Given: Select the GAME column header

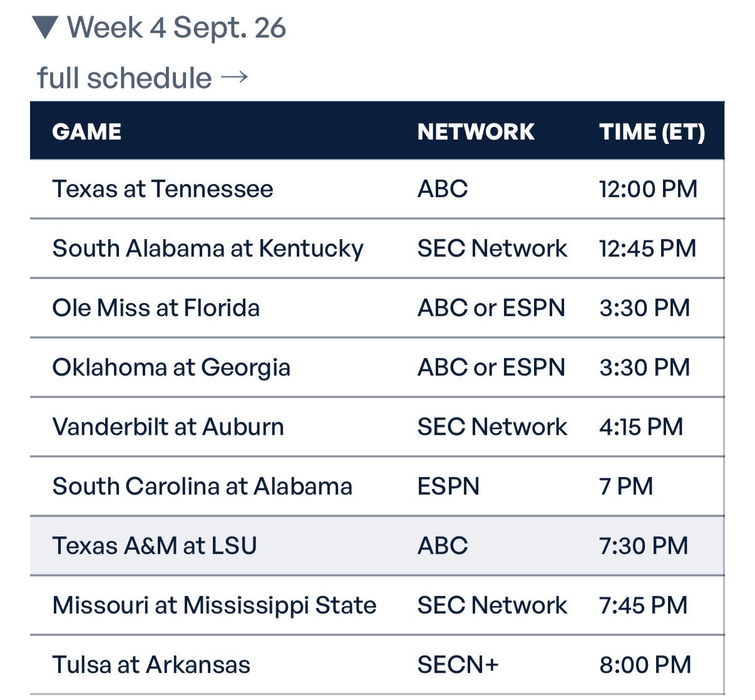Looking at the screenshot, I should coord(87,131).
